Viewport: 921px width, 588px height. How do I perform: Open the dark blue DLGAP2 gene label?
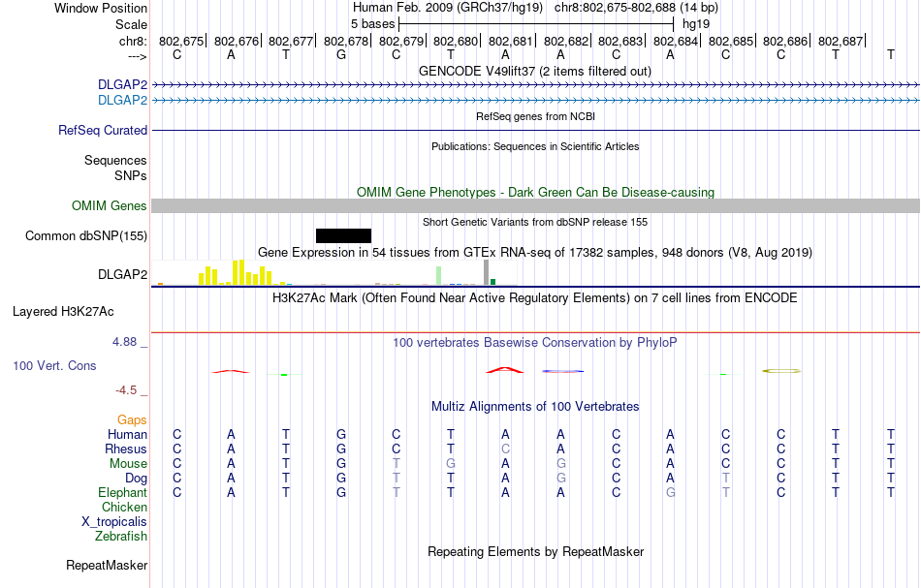coord(122,85)
